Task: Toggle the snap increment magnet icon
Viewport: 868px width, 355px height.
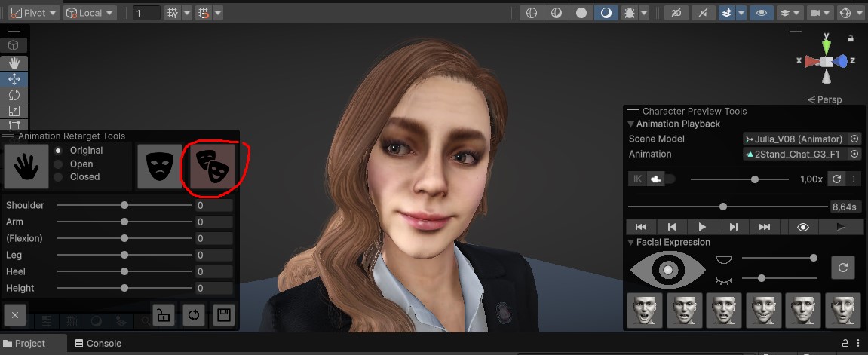Action: 204,13
